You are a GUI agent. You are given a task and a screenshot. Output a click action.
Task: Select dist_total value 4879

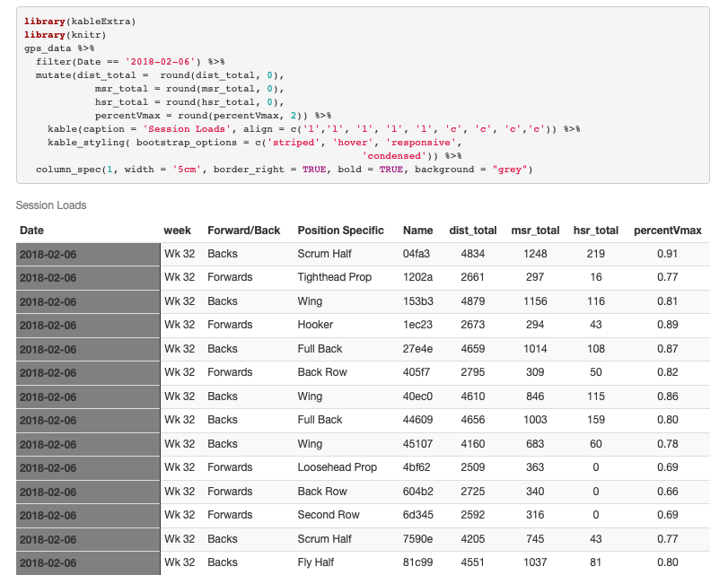tap(472, 301)
